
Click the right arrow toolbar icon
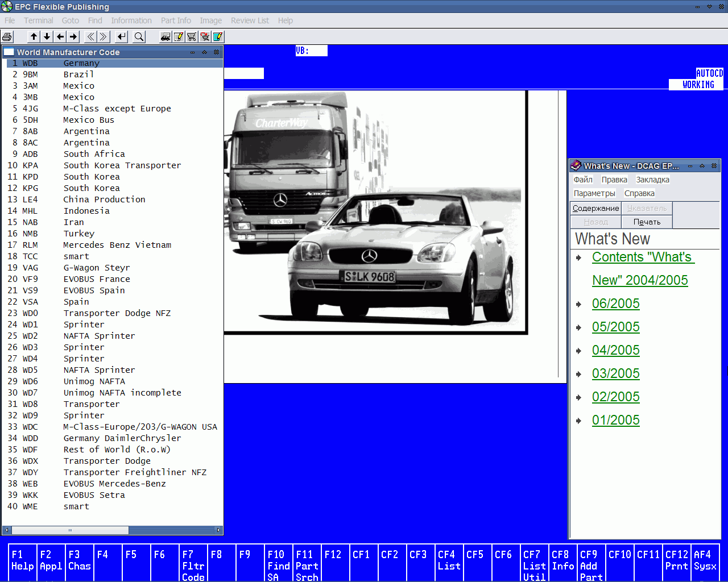point(73,37)
